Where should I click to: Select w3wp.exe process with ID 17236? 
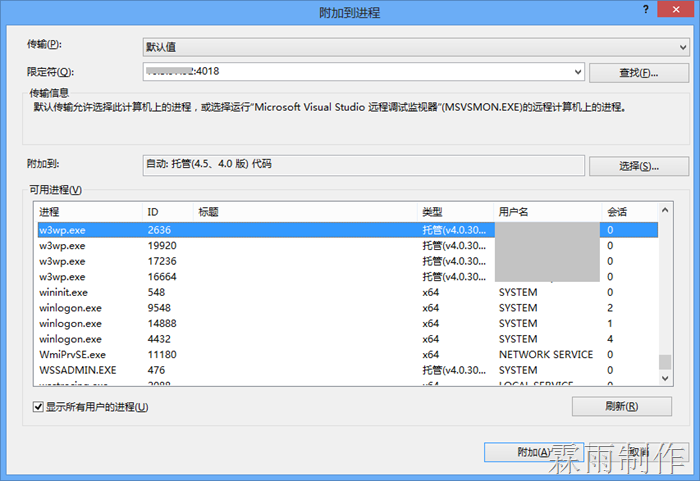coord(348,261)
